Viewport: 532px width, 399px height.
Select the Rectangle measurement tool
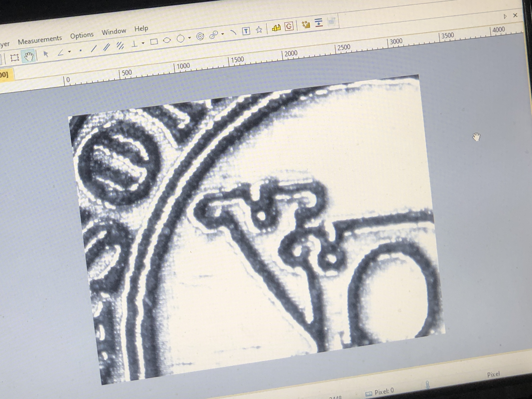(x=154, y=42)
